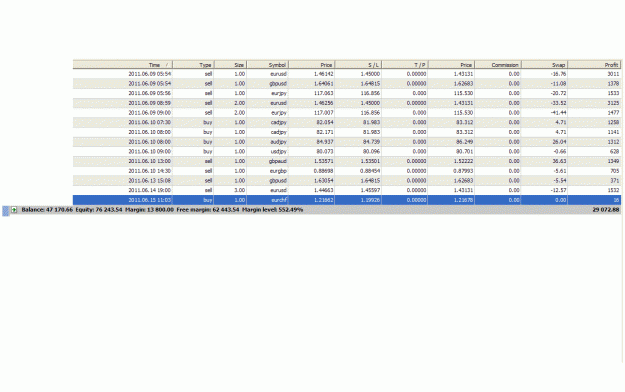Click the audjpy symbol cell
Image resolution: width=625 pixels, height=392 pixels.
pyautogui.click(x=279, y=142)
